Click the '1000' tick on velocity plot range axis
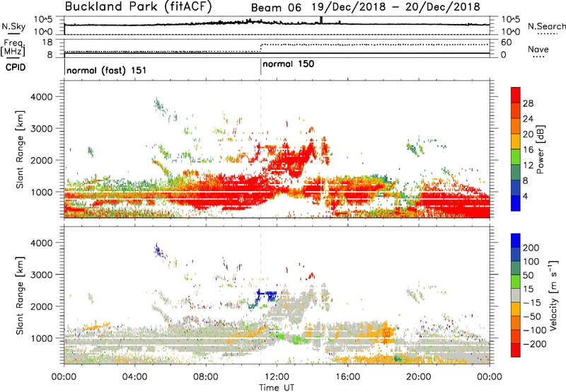 41,338
